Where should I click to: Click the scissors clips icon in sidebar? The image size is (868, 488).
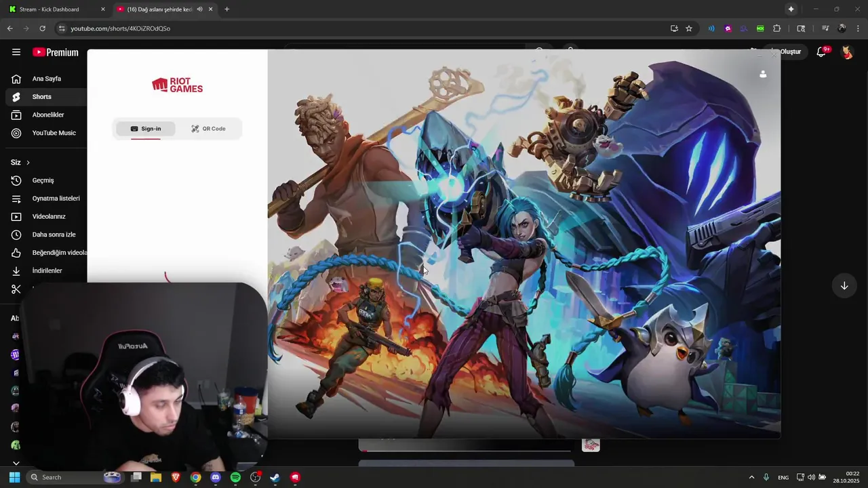pos(16,289)
